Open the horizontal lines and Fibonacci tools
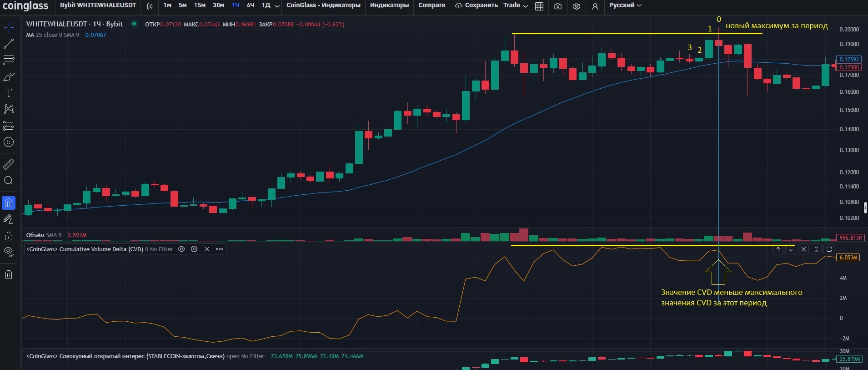Screen dimensions: 868x370 pos(9,60)
